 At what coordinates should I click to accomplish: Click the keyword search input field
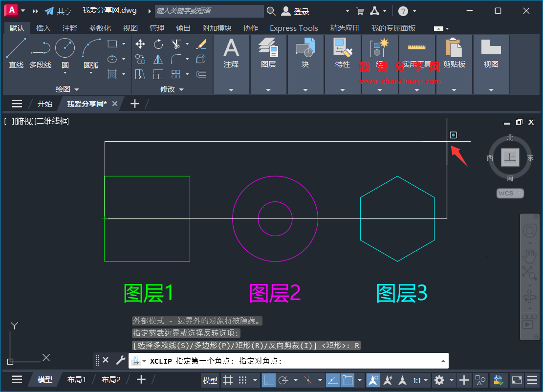click(x=210, y=10)
